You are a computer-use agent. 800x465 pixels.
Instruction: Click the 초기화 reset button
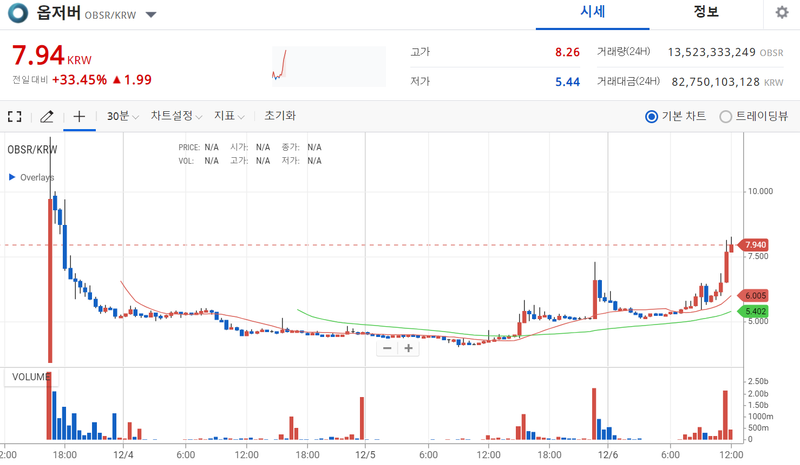click(x=280, y=115)
